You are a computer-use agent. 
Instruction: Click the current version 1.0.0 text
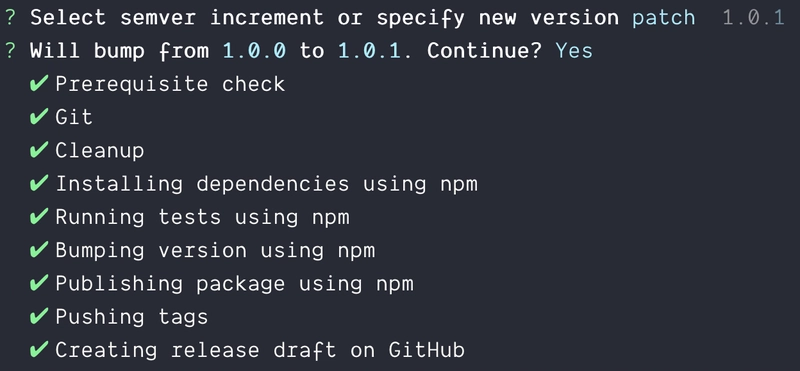click(254, 51)
